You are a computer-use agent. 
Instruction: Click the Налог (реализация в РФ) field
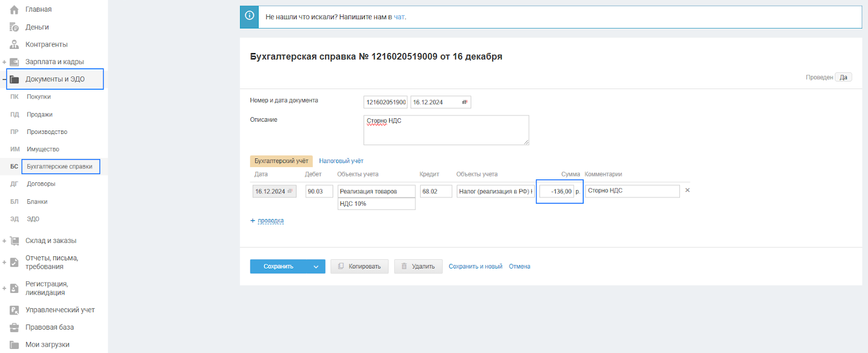tap(496, 191)
